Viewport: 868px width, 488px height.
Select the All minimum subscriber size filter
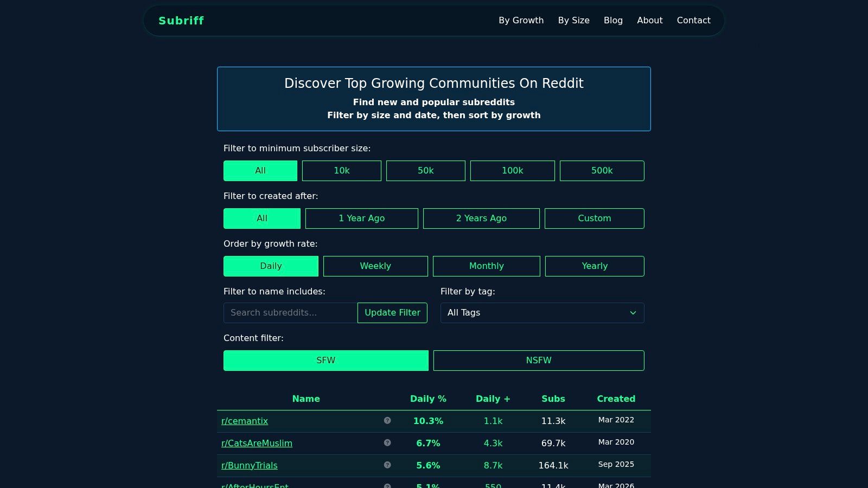tap(260, 171)
